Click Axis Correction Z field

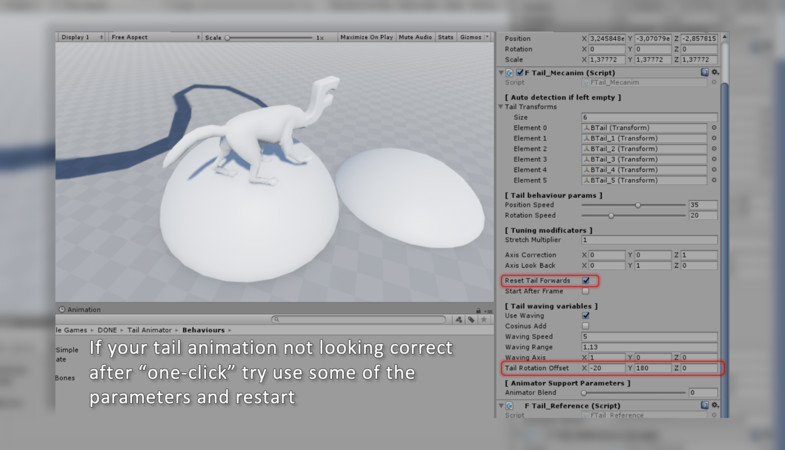[x=699, y=255]
